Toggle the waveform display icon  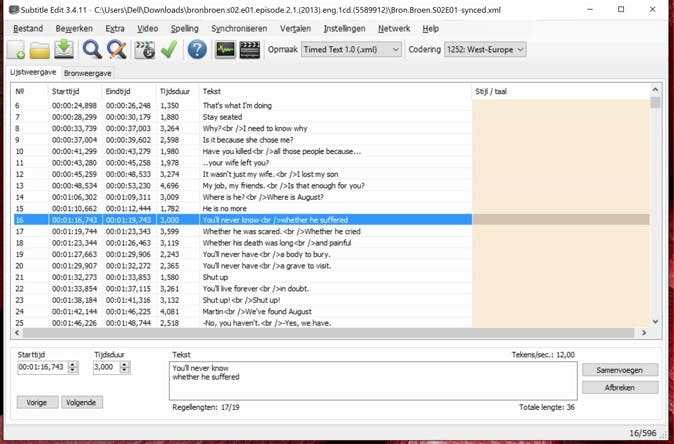(x=225, y=50)
